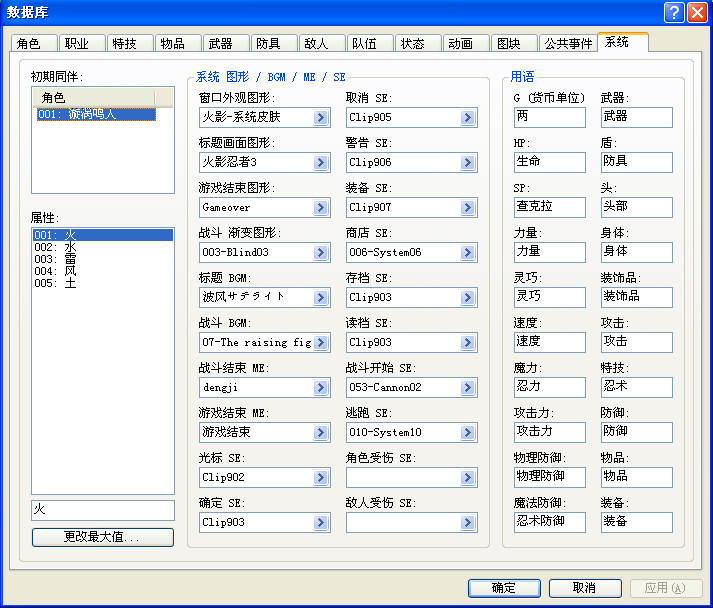
Task: Switch to the 职业 tab
Action: (x=82, y=44)
